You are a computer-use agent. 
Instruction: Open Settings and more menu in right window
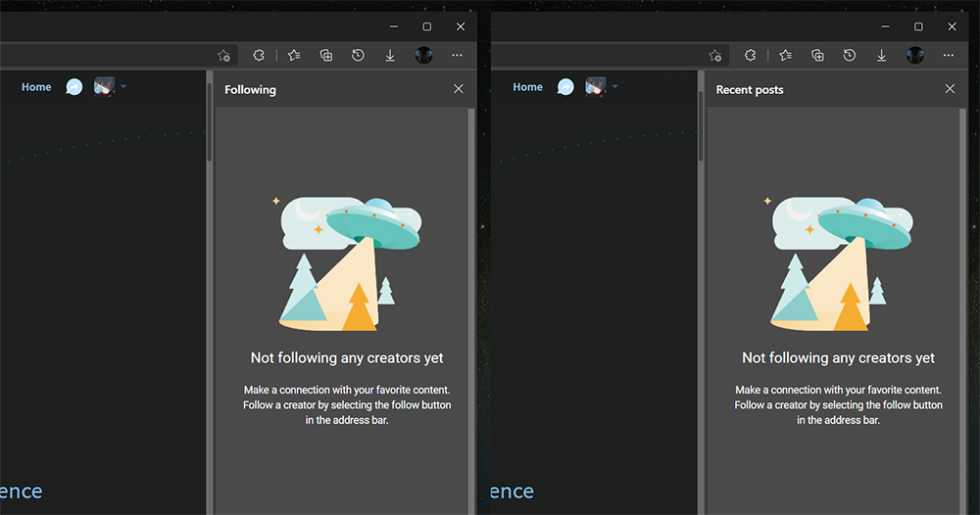tap(949, 55)
